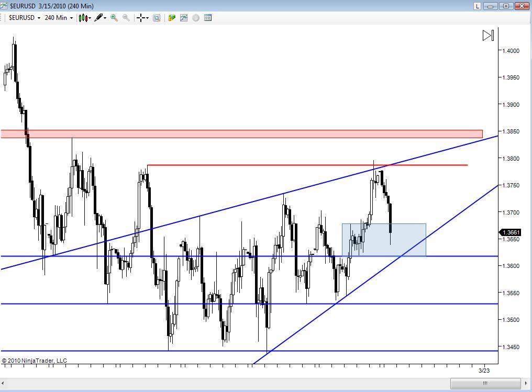Viewport: 532px width, 392px height.
Task: Select the drawing tools pen icon
Action: [99, 18]
